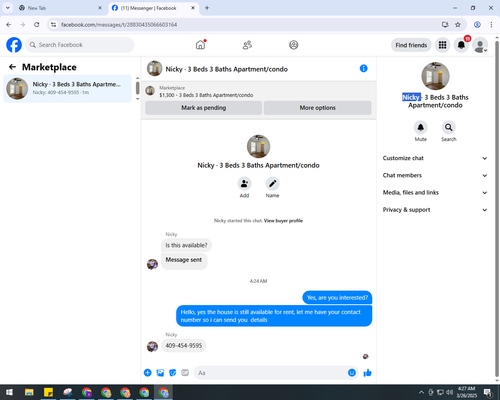Click the Search Facebook field

point(80,45)
